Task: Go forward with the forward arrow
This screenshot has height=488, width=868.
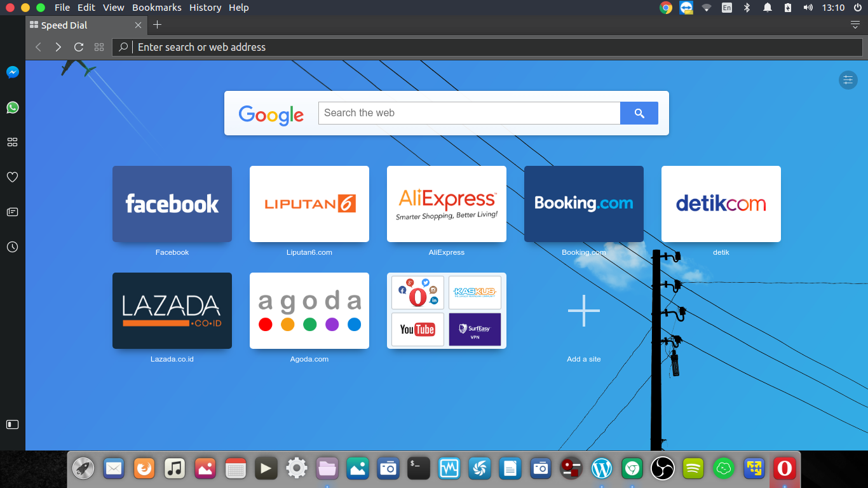Action: point(58,47)
